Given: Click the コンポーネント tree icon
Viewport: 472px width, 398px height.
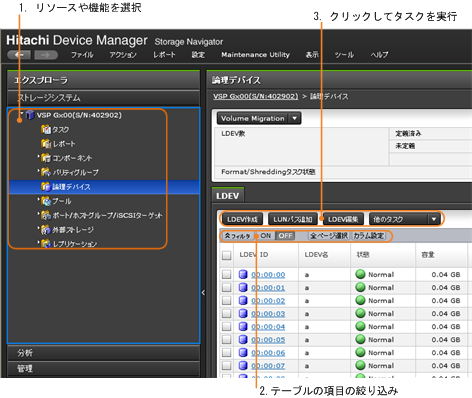Looking at the screenshot, I should pos(46,158).
